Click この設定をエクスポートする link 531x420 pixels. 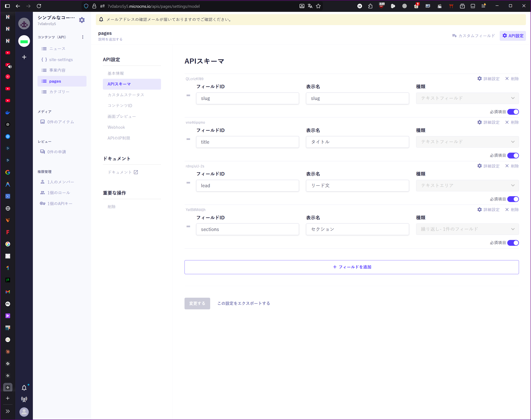pyautogui.click(x=243, y=304)
